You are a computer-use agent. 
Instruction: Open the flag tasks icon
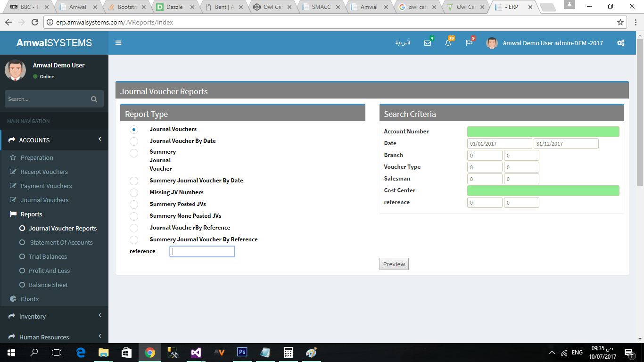pos(469,43)
